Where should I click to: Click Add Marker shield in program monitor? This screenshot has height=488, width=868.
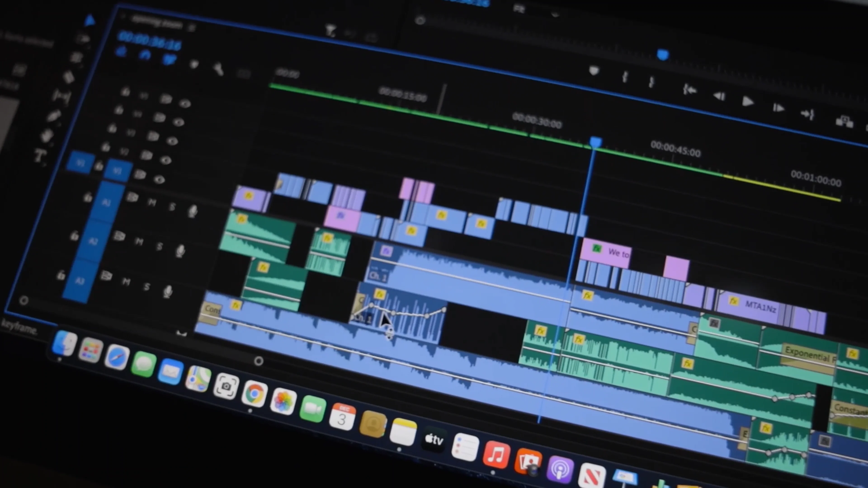[594, 71]
